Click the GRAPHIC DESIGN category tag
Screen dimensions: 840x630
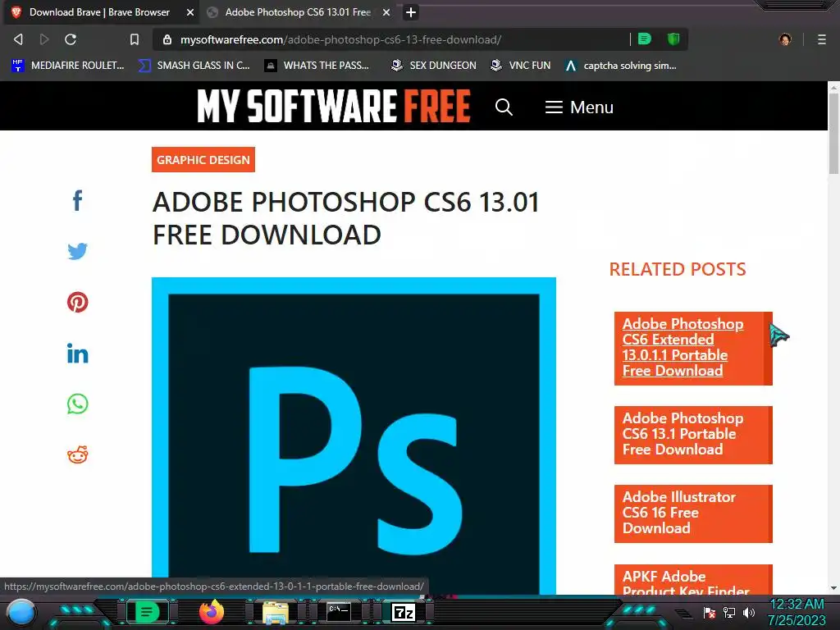pyautogui.click(x=203, y=160)
